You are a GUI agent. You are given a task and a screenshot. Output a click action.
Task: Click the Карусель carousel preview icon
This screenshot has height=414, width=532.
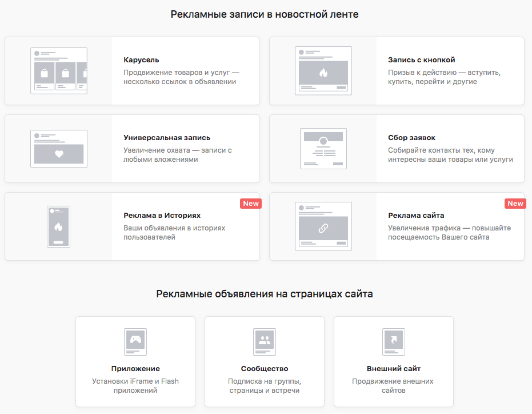point(59,71)
